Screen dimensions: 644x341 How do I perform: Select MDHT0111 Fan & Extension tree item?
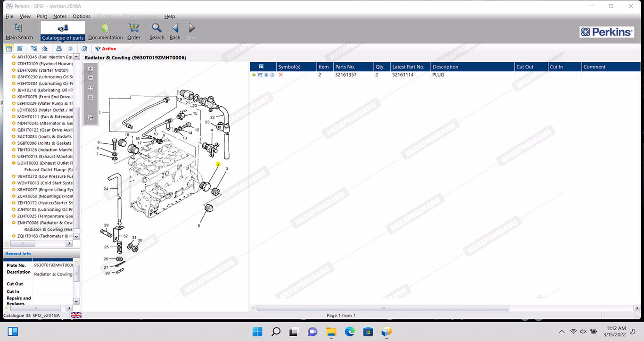click(45, 116)
